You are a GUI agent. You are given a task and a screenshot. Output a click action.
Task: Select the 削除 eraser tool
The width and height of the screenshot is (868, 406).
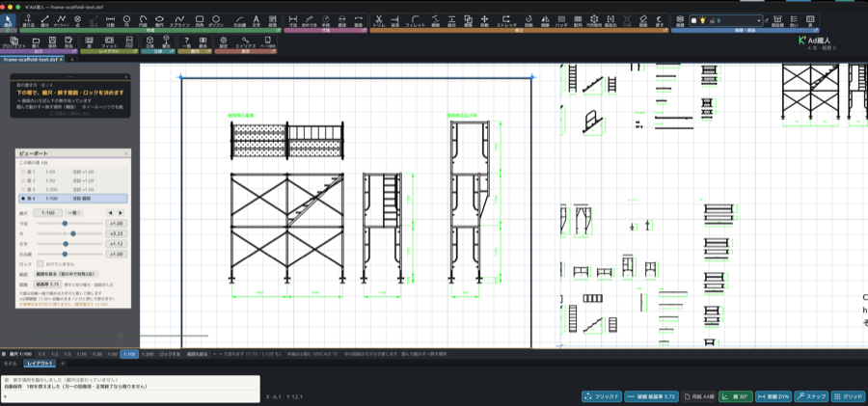coord(642,20)
